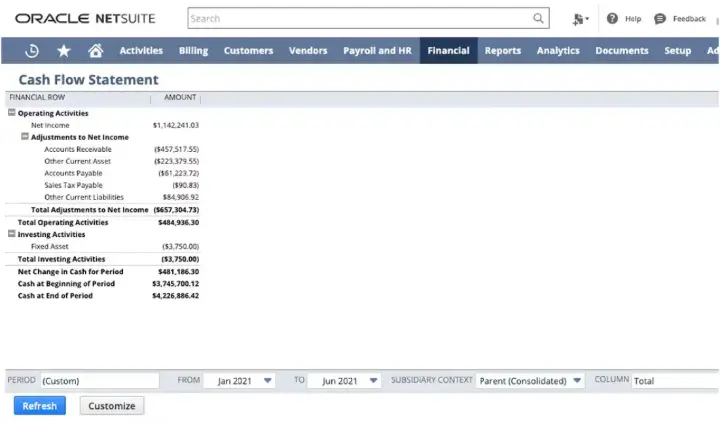Click the Refresh button
Image resolution: width=720 pixels, height=422 pixels.
(39, 406)
